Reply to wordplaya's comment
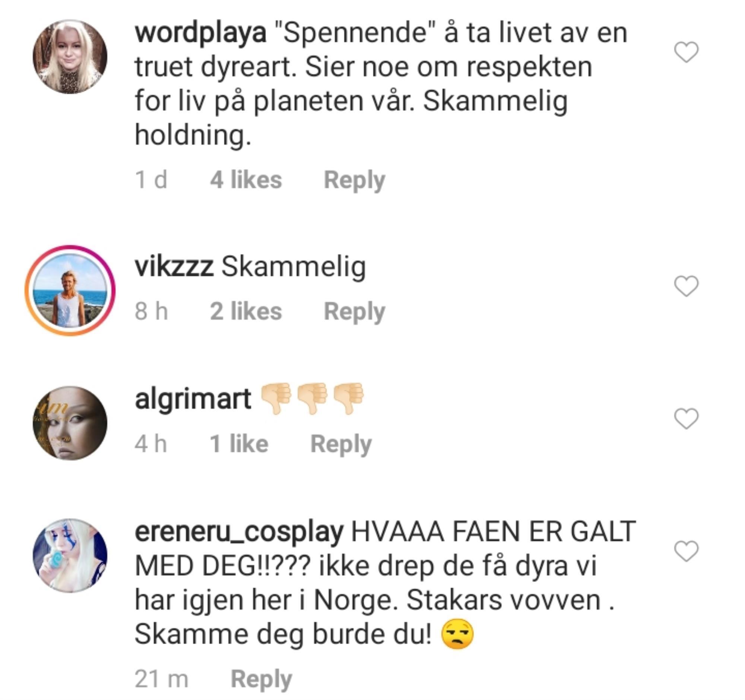This screenshot has width=745, height=700. [x=354, y=180]
